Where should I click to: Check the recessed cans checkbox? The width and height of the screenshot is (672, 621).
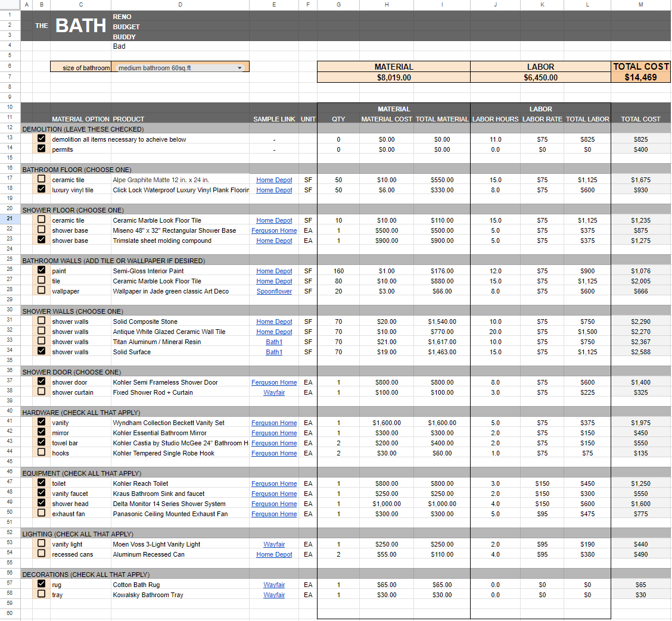[42, 553]
